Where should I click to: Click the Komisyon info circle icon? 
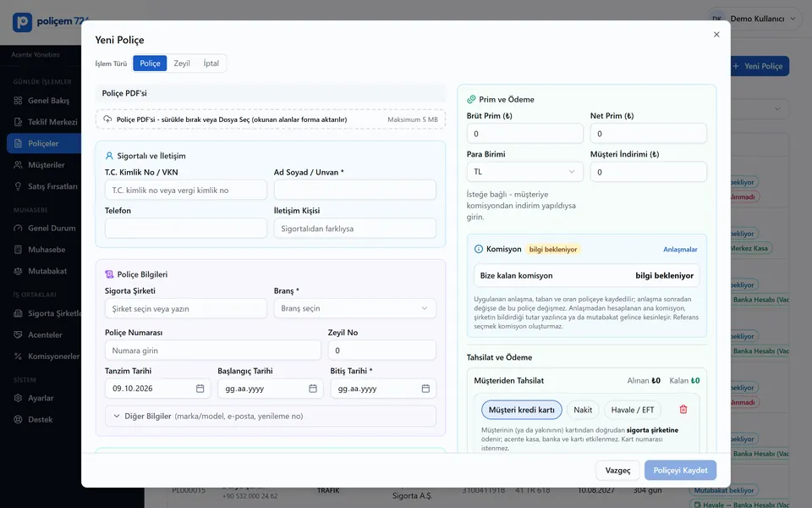(479, 249)
